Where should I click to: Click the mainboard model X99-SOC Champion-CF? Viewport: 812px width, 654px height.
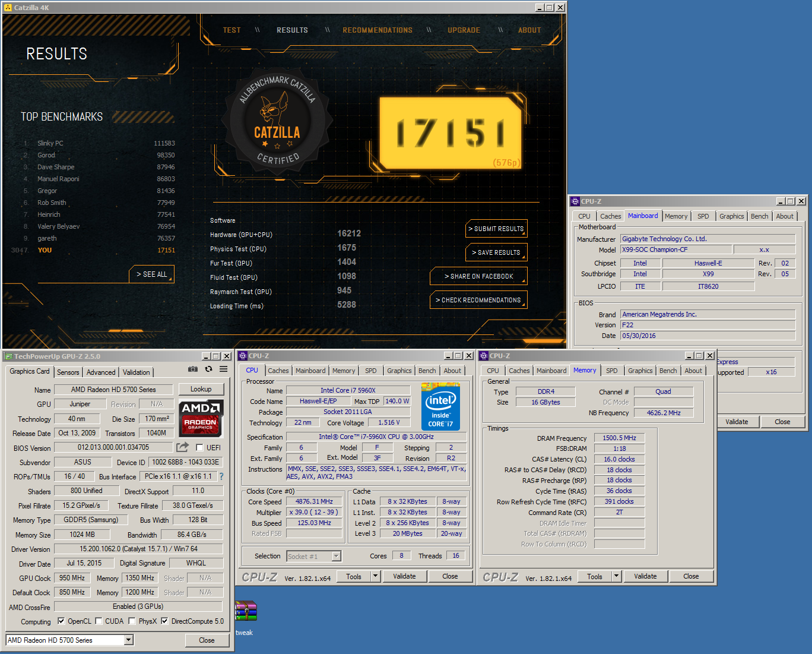tap(676, 249)
